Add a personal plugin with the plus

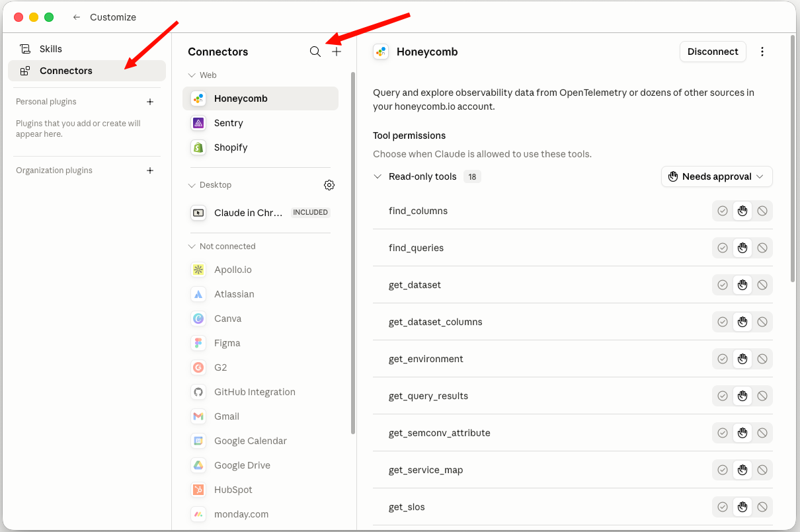tap(150, 102)
